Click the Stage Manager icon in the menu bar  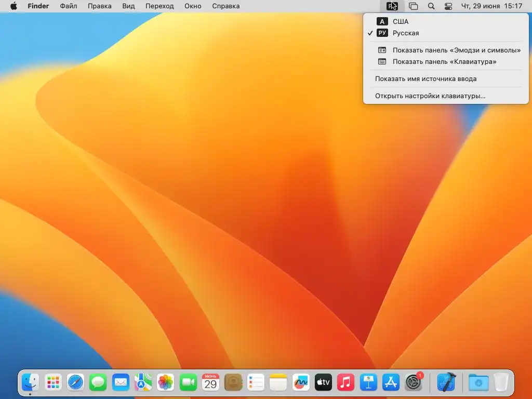tap(413, 6)
